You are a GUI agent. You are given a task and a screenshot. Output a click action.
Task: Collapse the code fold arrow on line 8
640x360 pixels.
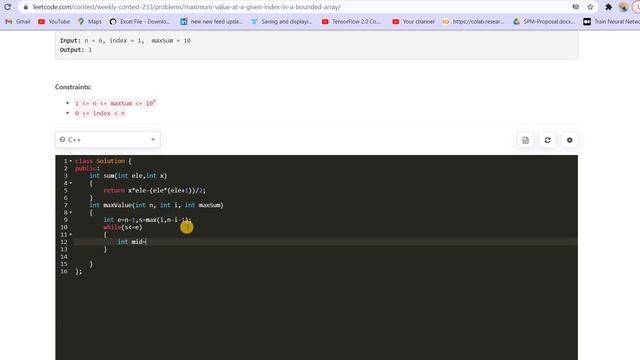71,212
